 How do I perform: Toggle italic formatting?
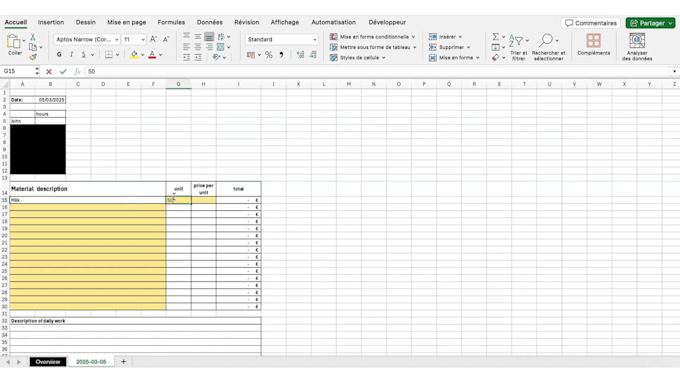pyautogui.click(x=71, y=55)
